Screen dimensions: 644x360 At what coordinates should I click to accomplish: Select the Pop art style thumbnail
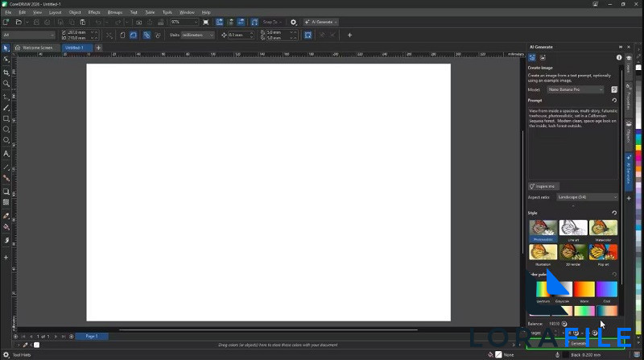pyautogui.click(x=603, y=252)
